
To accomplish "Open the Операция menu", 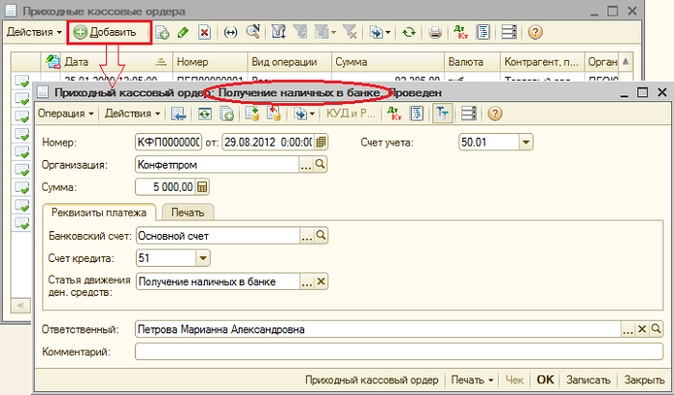I will 65,113.
